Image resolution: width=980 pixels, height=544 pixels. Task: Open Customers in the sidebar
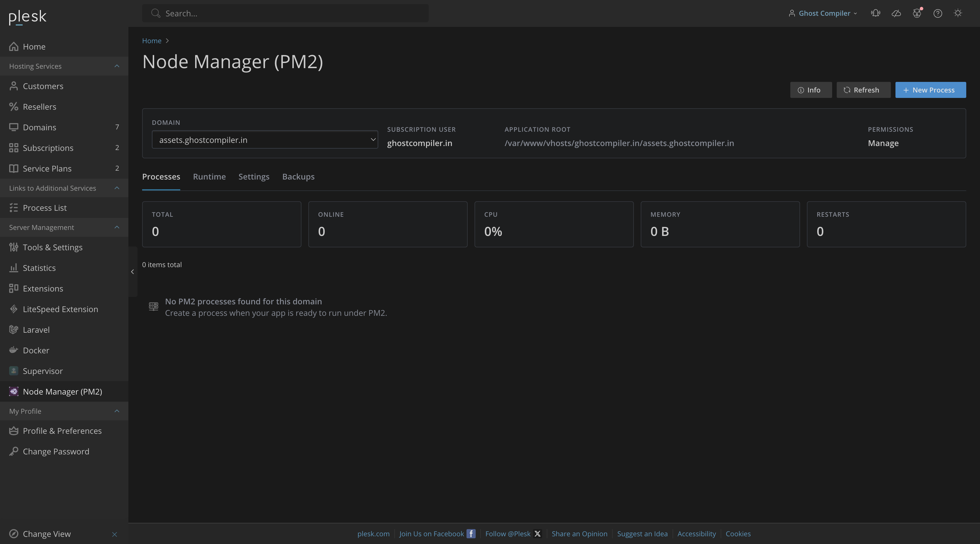(x=64, y=86)
